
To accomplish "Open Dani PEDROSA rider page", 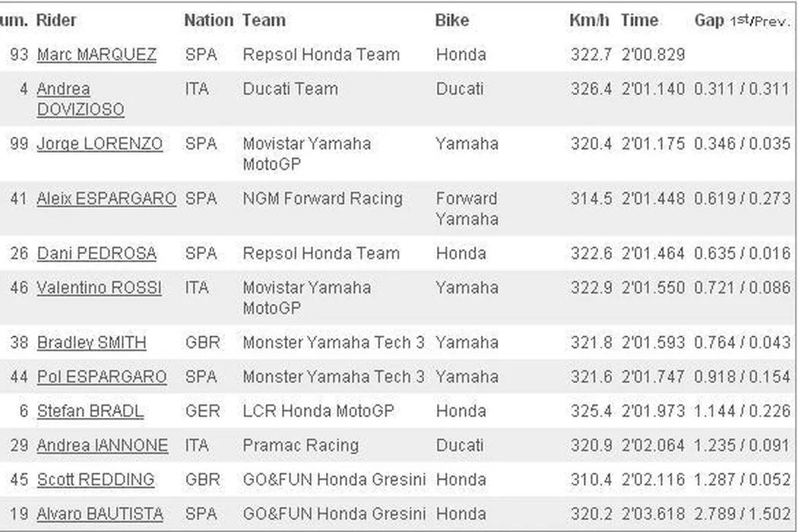I will pos(97,254).
